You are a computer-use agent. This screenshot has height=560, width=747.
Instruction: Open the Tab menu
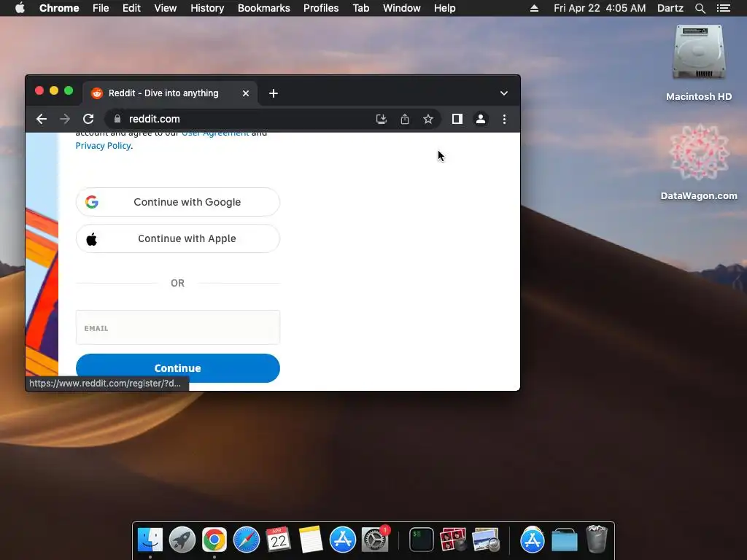point(360,8)
